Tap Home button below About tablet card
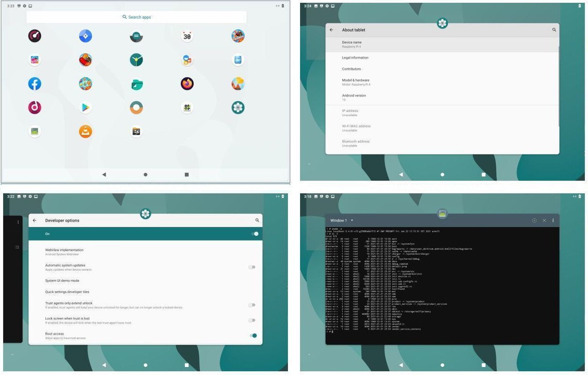588x375 pixels. point(442,174)
